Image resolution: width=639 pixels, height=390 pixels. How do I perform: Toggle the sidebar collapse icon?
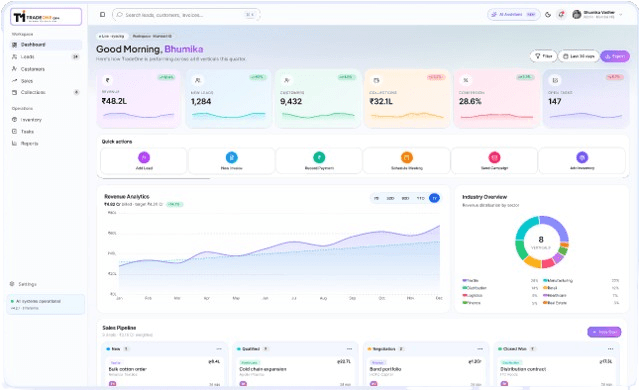[102, 15]
